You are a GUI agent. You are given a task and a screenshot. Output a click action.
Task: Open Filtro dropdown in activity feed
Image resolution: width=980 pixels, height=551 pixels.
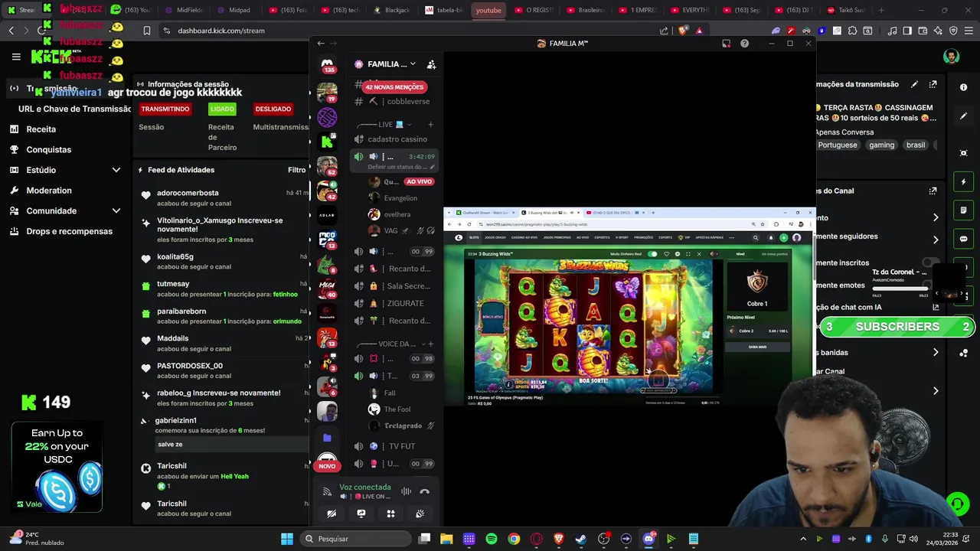(297, 170)
